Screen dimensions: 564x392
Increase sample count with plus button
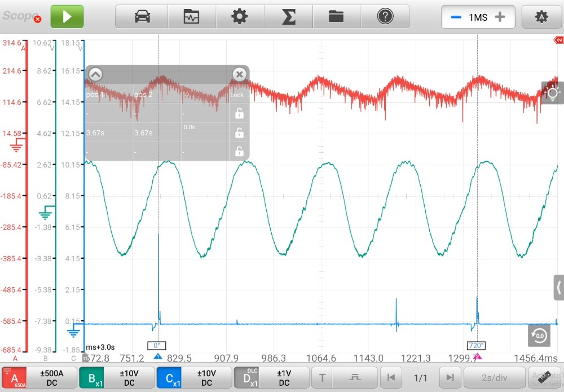pyautogui.click(x=500, y=17)
